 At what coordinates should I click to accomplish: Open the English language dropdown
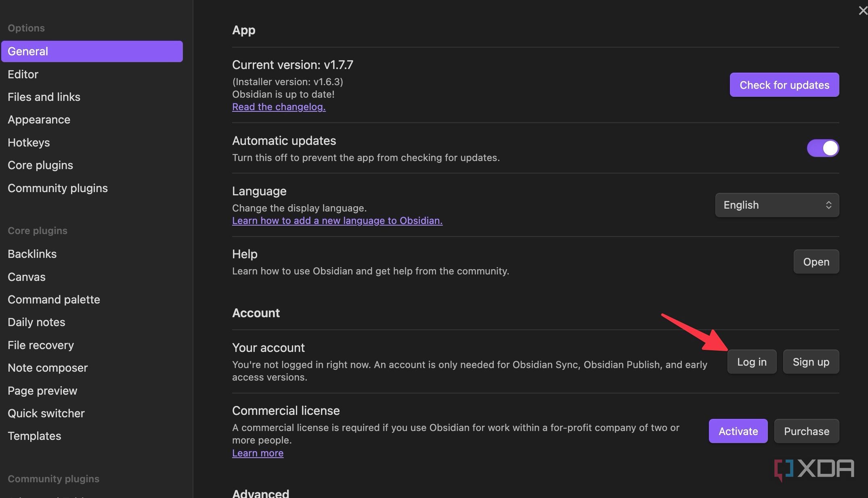click(777, 205)
